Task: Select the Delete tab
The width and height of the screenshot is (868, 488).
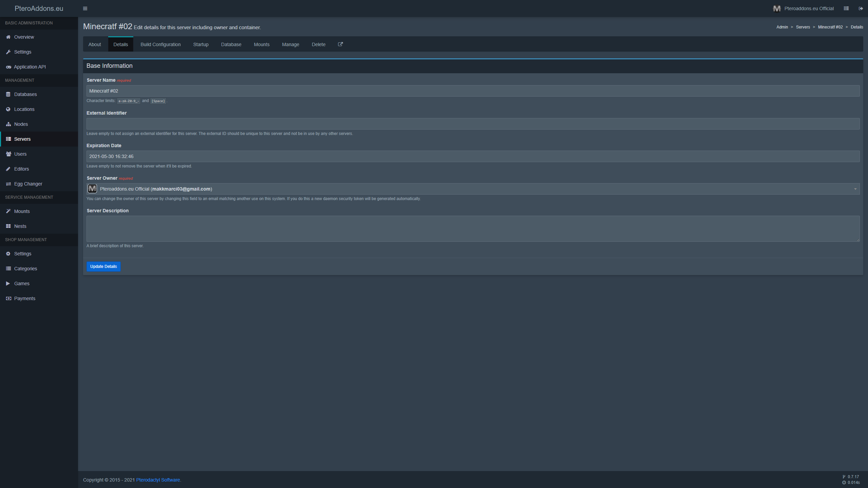Action: point(318,44)
